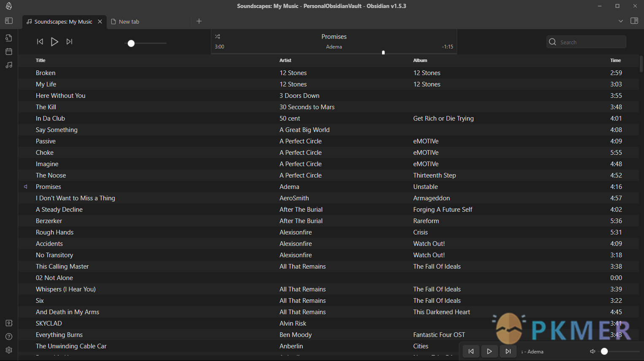The height and width of the screenshot is (361, 644).
Task: Sort by the Artist column header
Action: pyautogui.click(x=286, y=60)
